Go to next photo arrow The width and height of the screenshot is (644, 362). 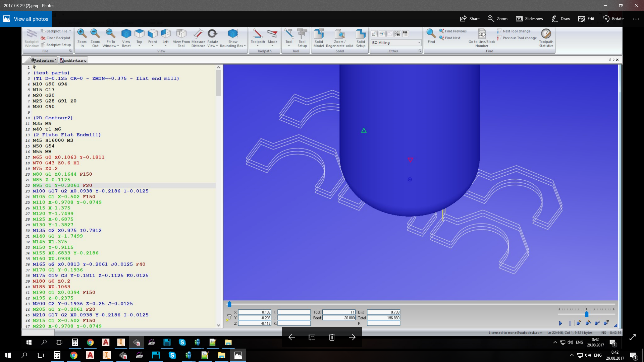click(352, 337)
